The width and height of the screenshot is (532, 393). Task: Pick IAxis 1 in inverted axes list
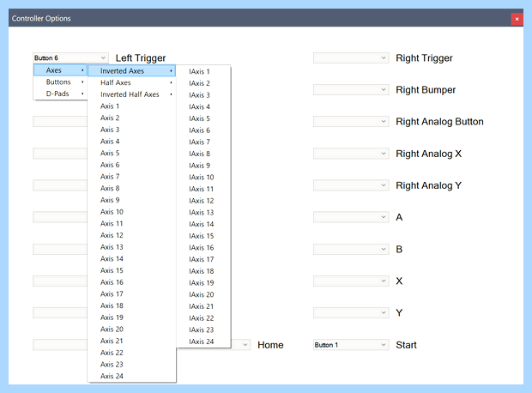[203, 71]
